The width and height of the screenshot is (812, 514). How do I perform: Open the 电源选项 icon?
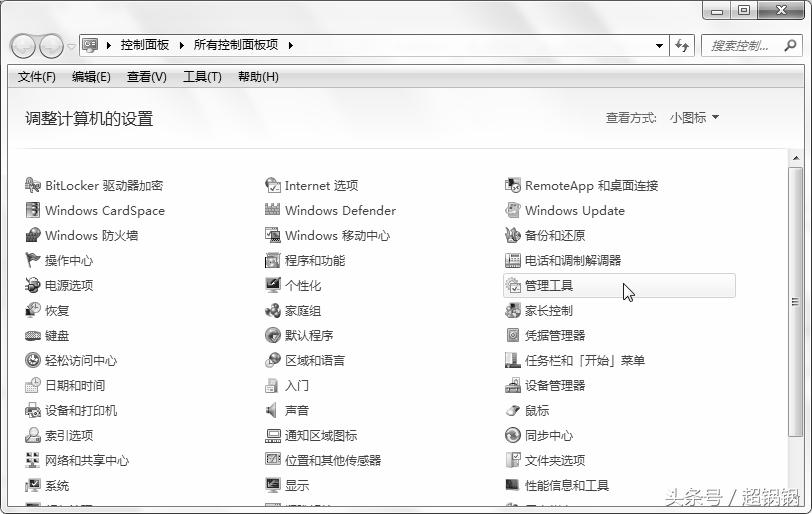click(x=33, y=285)
